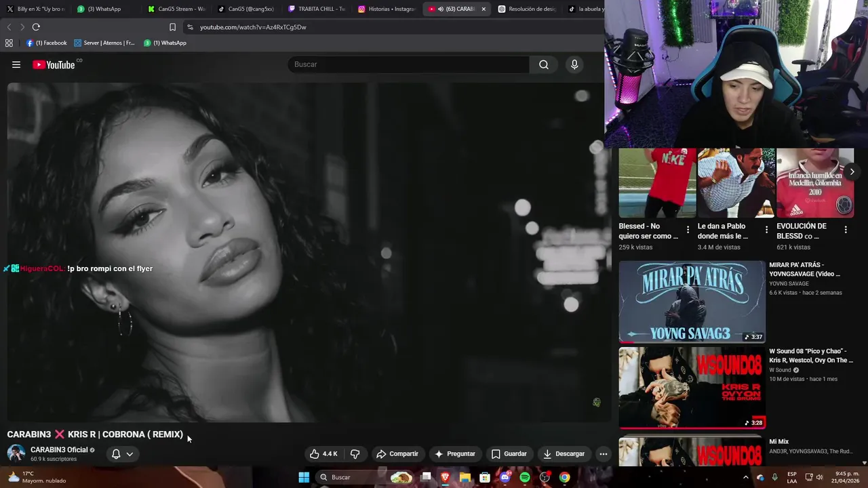
Task: Open Spotify from taskbar
Action: (x=525, y=477)
